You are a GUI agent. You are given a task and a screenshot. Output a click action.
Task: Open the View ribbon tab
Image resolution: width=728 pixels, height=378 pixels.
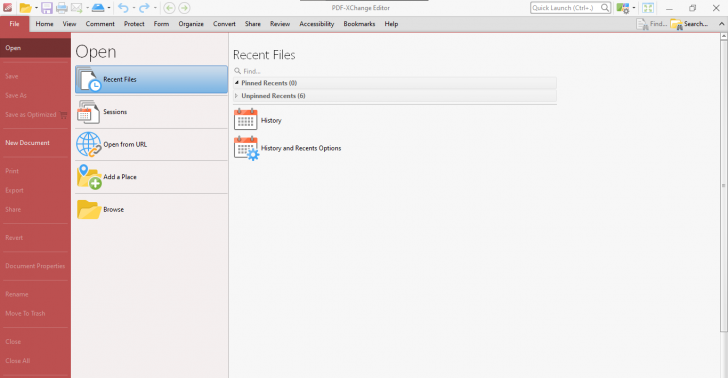70,24
